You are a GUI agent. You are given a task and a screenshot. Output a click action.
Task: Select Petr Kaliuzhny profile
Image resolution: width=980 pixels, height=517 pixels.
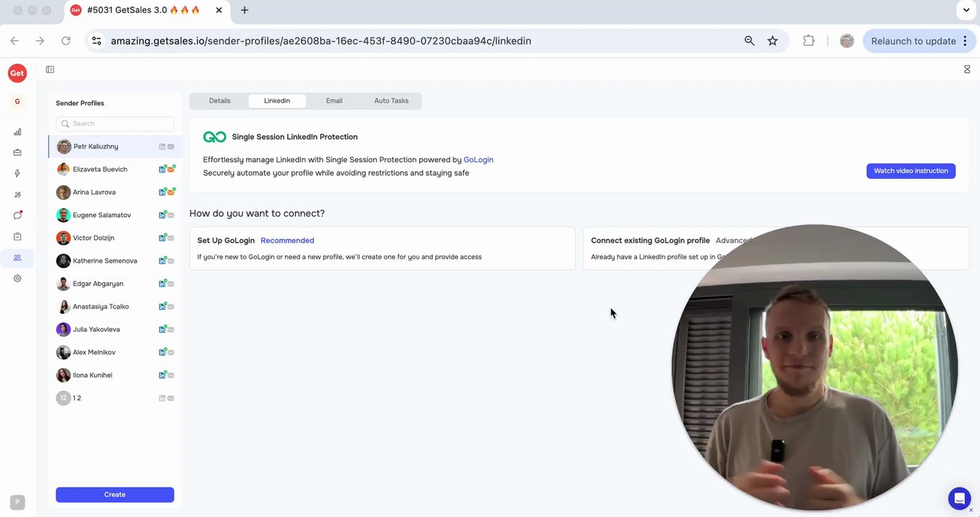coord(115,146)
